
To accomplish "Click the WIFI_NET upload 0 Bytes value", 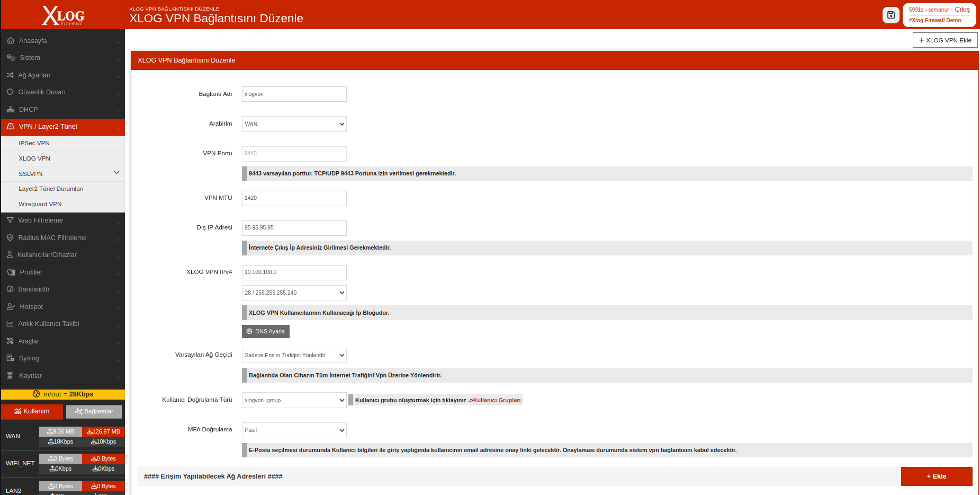I will click(60, 458).
